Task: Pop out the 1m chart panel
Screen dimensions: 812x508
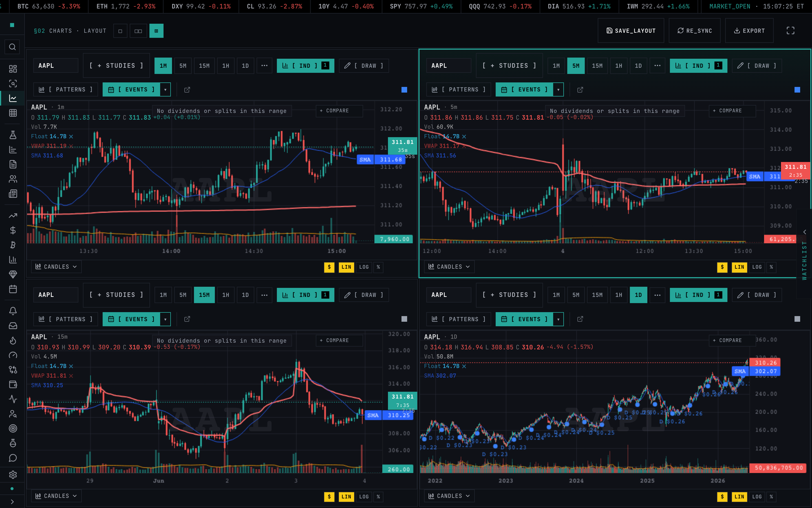Action: point(187,90)
